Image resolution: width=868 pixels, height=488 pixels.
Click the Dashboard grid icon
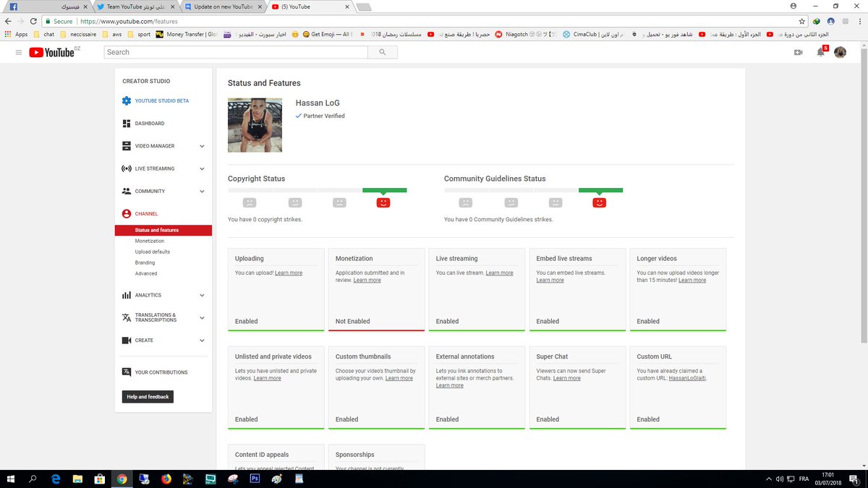tap(127, 124)
